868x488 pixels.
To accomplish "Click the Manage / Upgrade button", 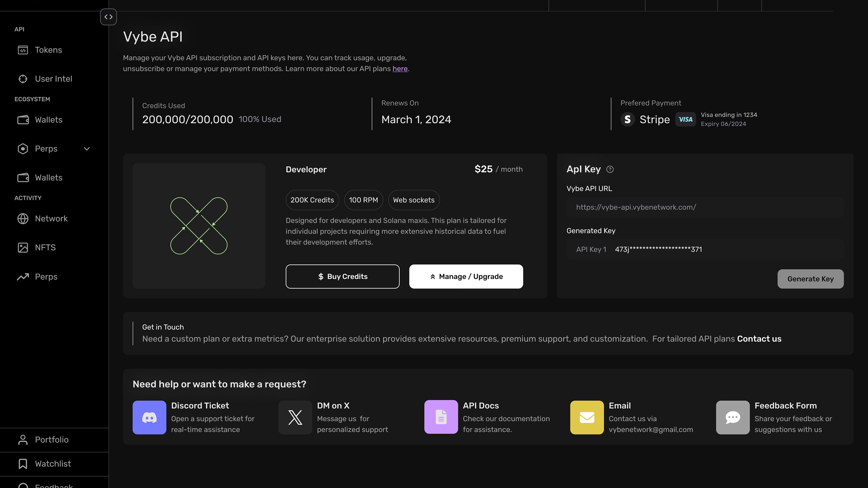I will (466, 277).
